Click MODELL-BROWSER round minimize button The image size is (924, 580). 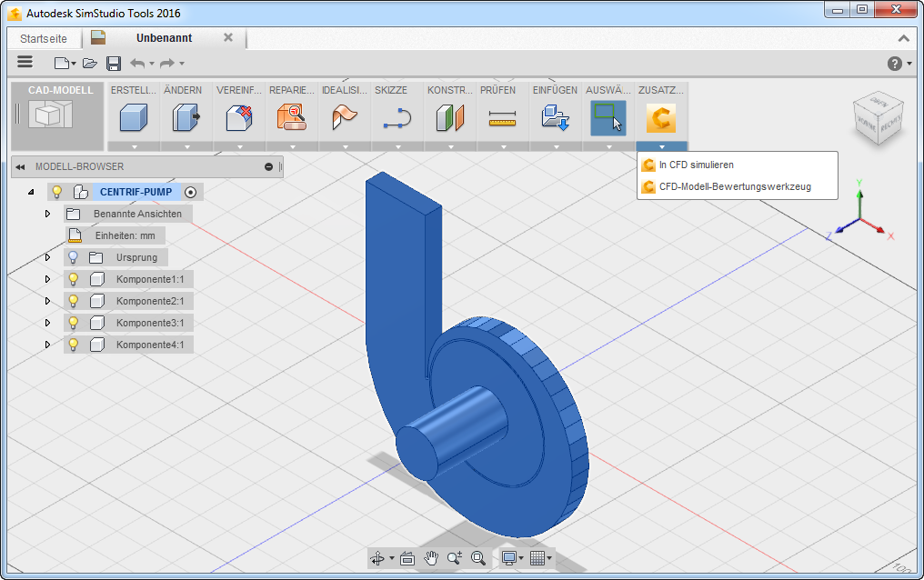(x=268, y=167)
